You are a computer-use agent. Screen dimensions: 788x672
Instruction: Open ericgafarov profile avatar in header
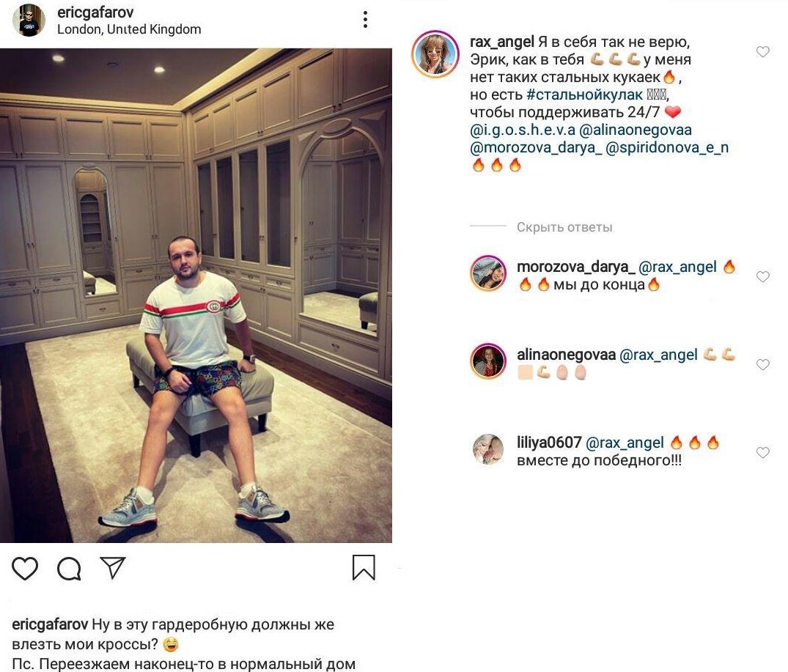coord(29,21)
